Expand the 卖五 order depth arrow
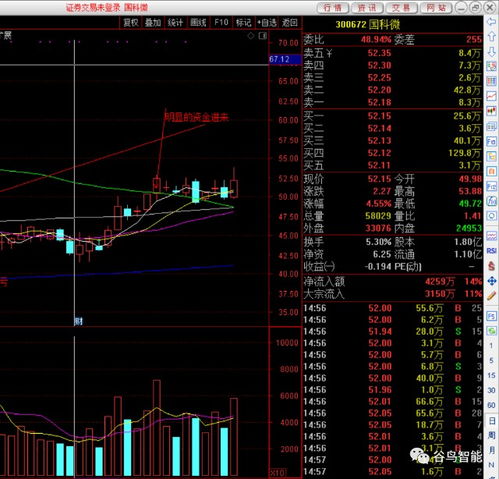This screenshot has height=479, width=499. coord(329,53)
